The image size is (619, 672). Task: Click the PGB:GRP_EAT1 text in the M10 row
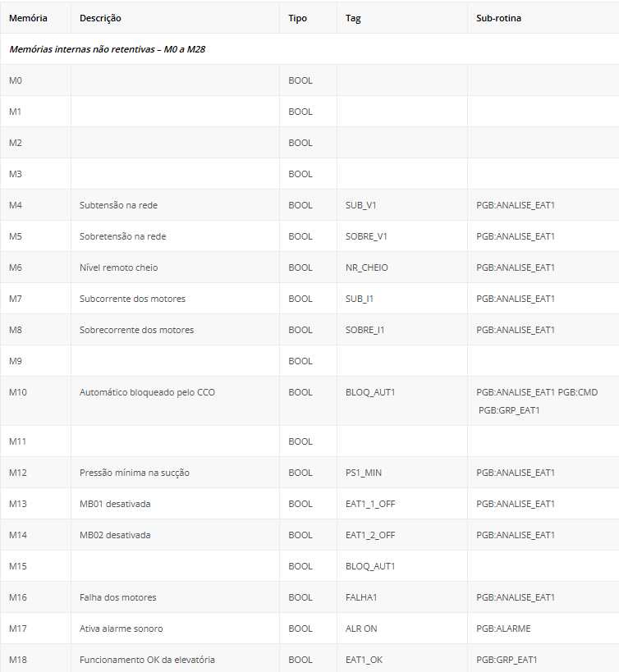click(x=509, y=410)
